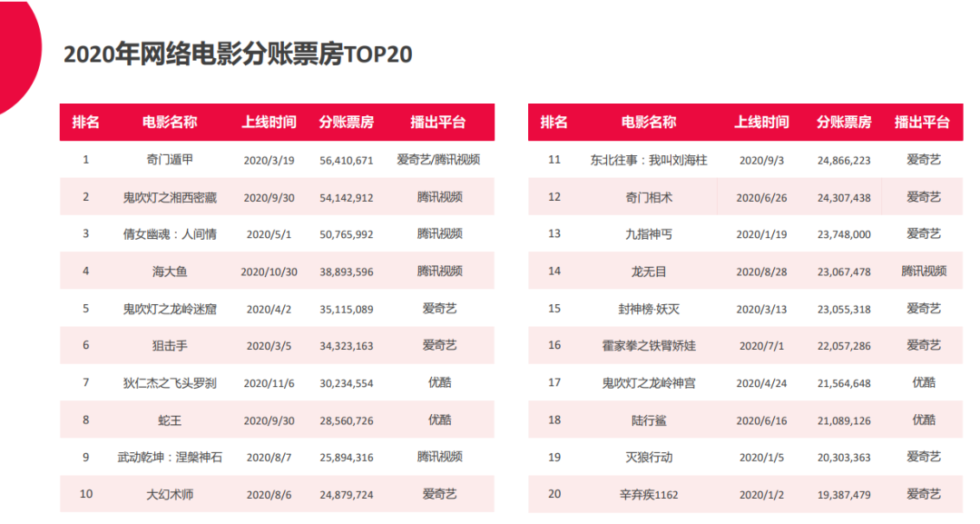The height and width of the screenshot is (524, 980).
Task: Click 优酷 in the 蛇王 row
Action: point(439,420)
